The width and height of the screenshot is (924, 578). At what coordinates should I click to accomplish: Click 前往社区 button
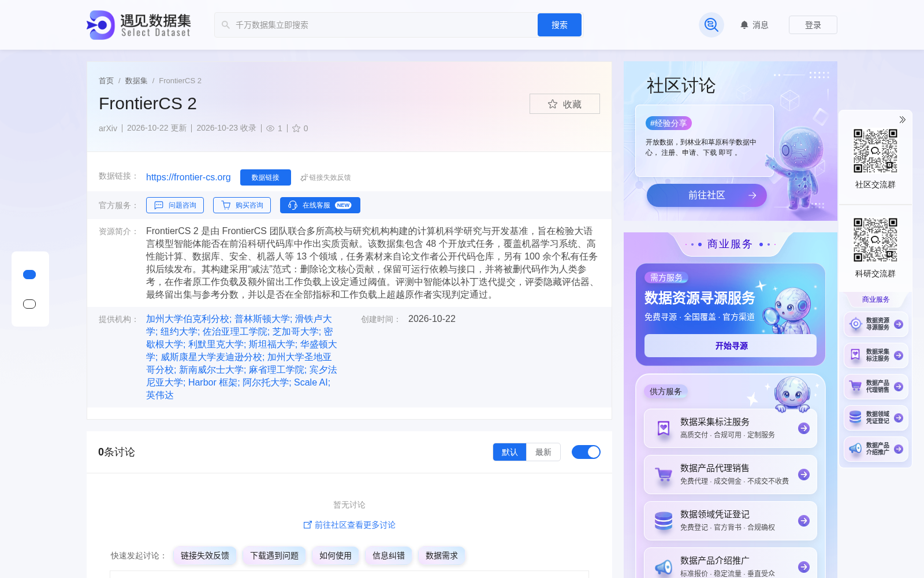707,195
